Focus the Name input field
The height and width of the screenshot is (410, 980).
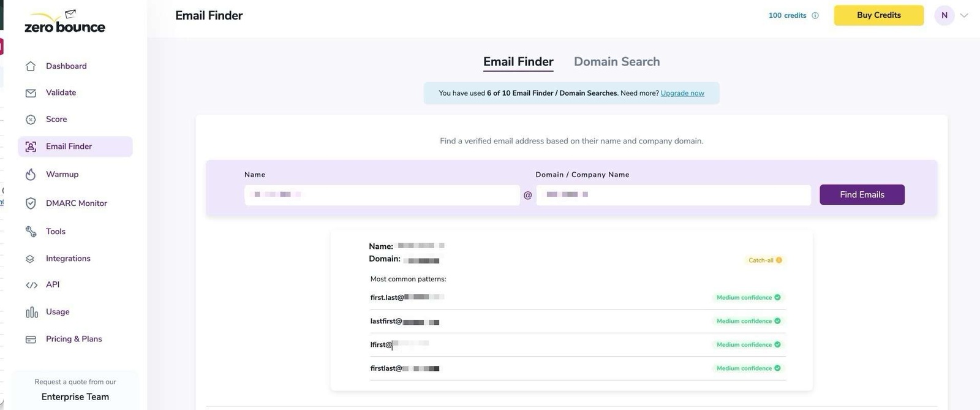point(382,195)
